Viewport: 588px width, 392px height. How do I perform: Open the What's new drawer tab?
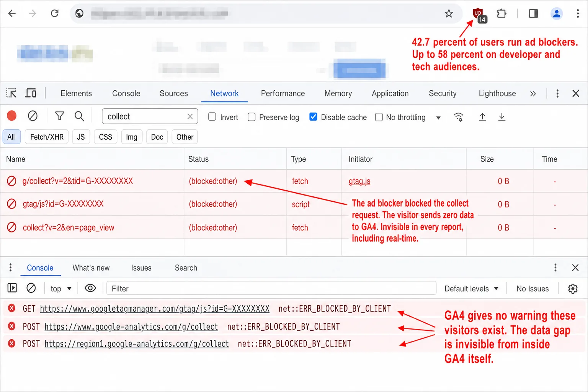pos(91,268)
